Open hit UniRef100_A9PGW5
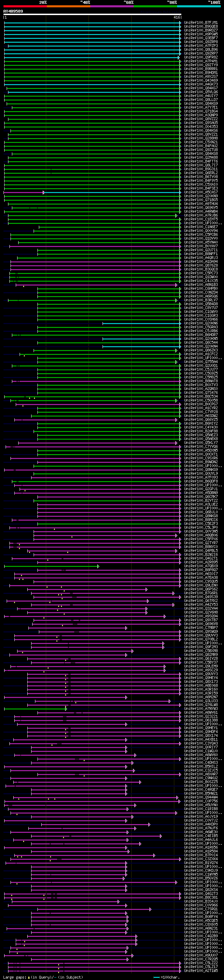This screenshot has height=980, width=224. point(201,34)
